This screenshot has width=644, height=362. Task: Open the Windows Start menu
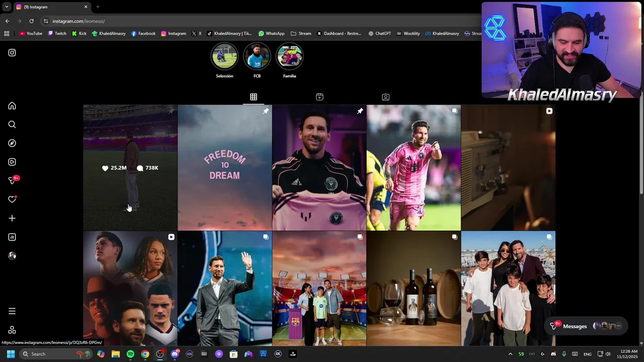11,354
